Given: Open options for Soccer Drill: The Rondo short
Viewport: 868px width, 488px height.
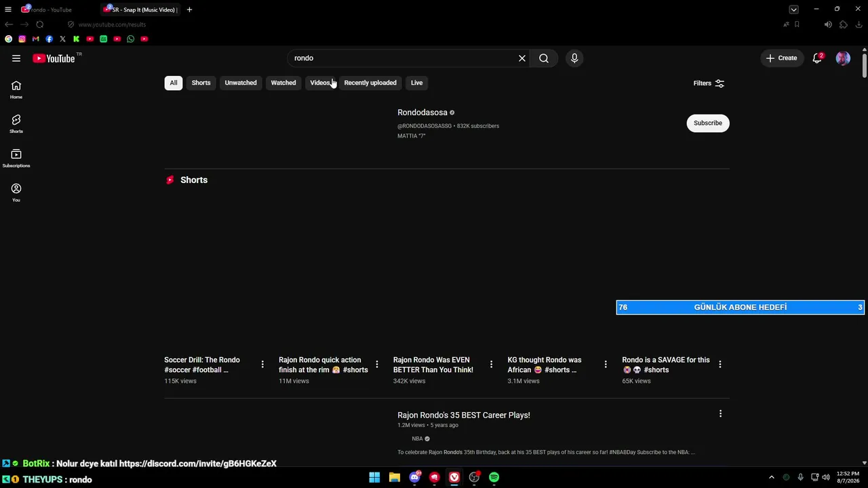Looking at the screenshot, I should click(x=262, y=365).
